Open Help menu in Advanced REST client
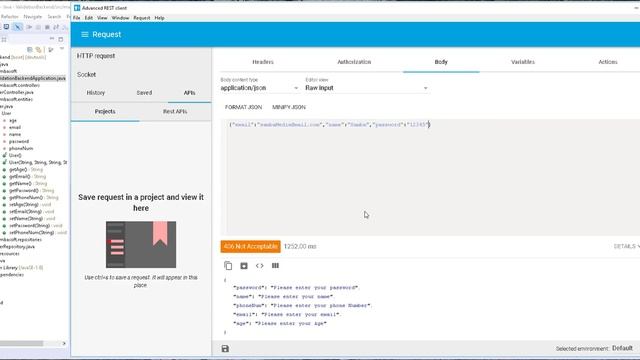Viewport: 640px width, 360px height. 159,18
